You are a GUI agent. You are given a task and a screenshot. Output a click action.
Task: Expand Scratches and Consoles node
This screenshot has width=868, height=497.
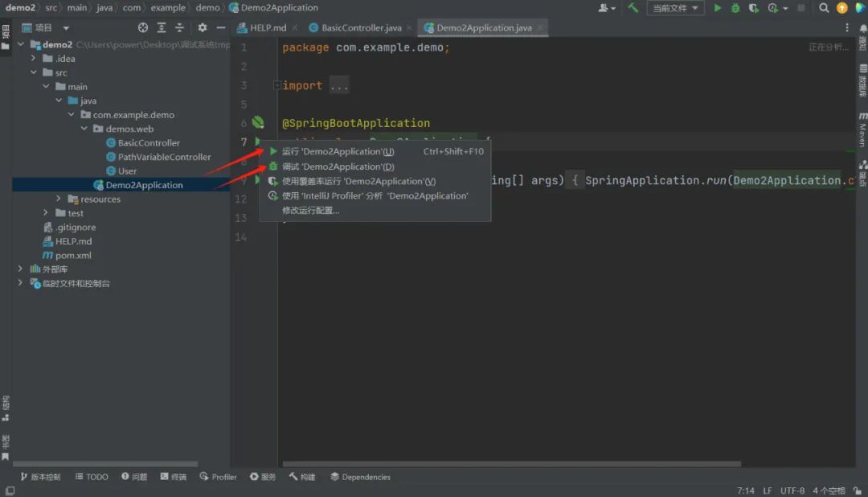(20, 283)
